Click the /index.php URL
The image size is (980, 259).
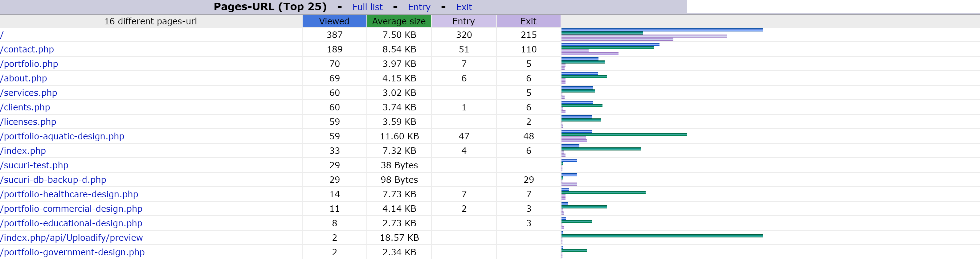point(23,151)
